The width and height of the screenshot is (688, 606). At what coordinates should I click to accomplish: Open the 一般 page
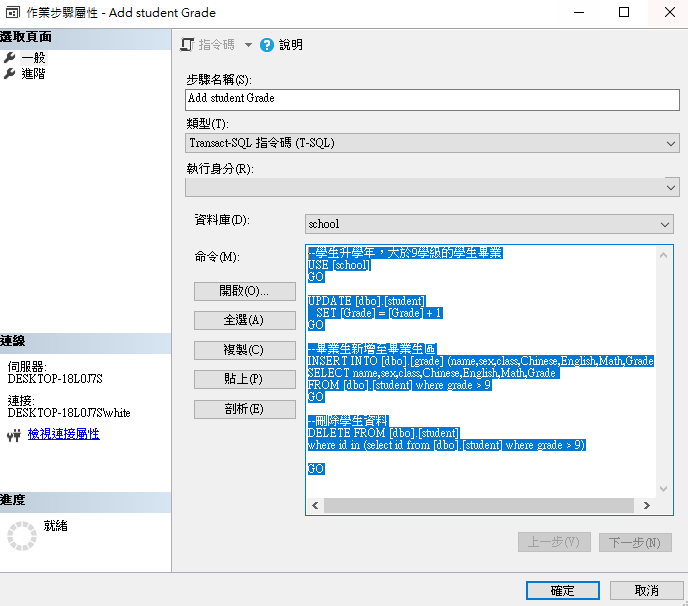[x=33, y=57]
